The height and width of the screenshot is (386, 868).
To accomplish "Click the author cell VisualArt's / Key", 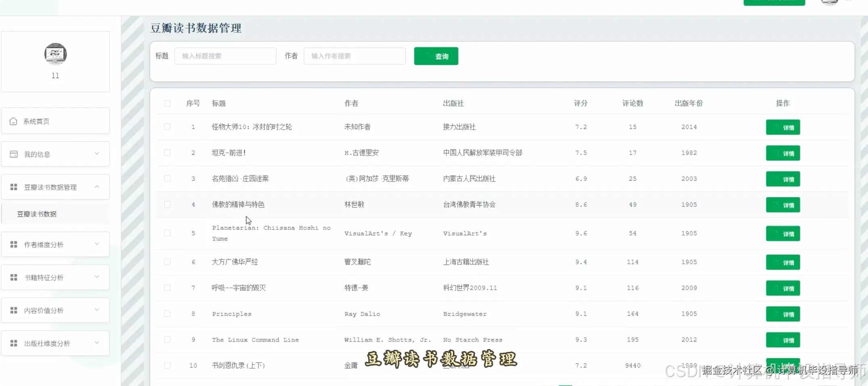I will pos(378,234).
